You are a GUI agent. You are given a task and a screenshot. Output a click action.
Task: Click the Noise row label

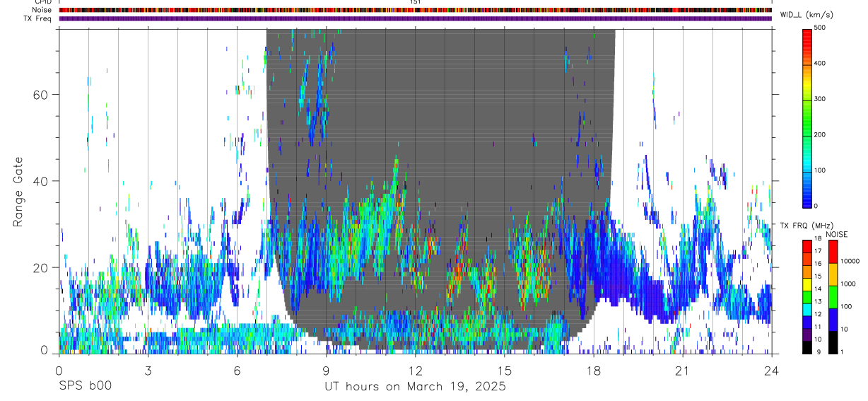point(42,10)
